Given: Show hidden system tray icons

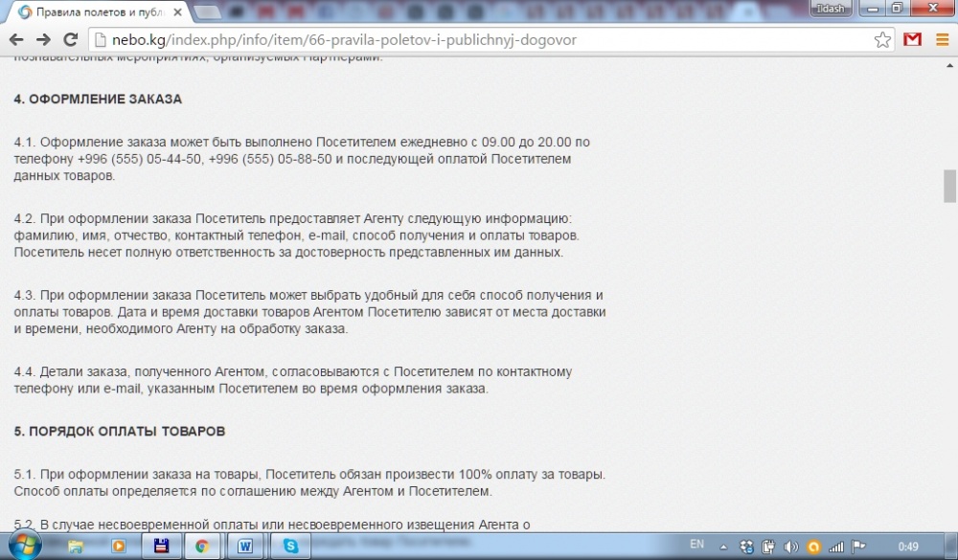Looking at the screenshot, I should click(x=723, y=548).
